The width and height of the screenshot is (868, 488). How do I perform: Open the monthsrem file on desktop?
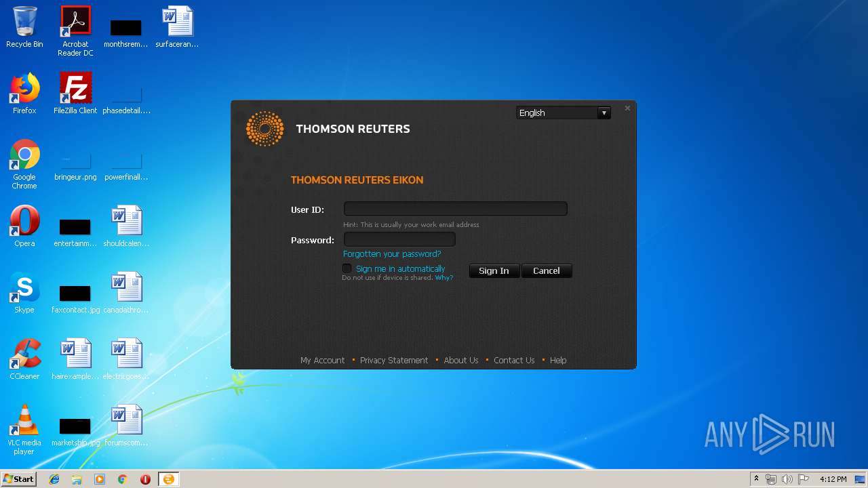pos(125,33)
